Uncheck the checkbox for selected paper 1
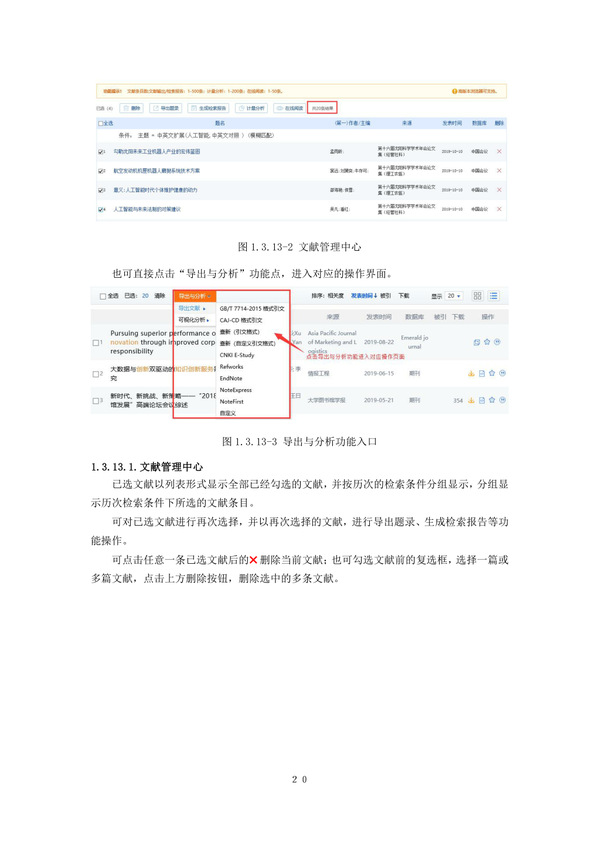The height and width of the screenshot is (848, 599). pyautogui.click(x=101, y=152)
